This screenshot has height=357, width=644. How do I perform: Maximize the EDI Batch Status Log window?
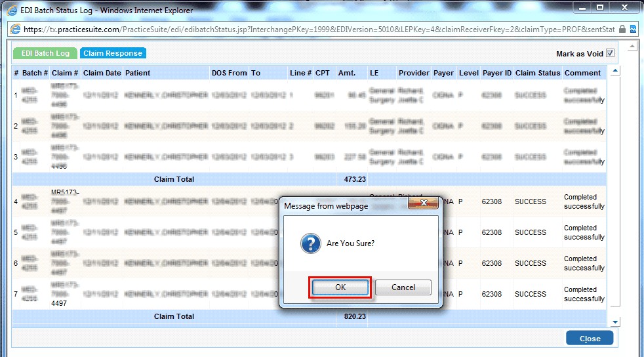[599, 9]
